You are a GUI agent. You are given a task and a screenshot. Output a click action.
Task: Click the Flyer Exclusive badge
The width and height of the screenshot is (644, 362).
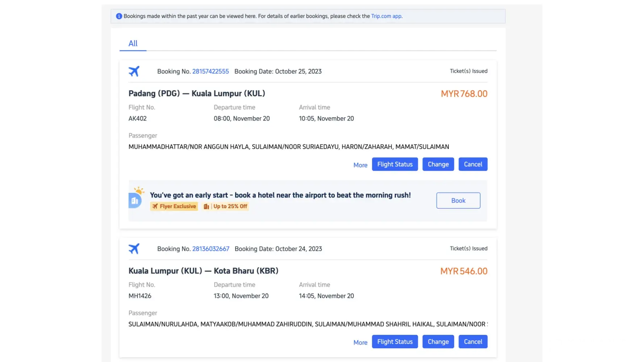click(x=174, y=206)
